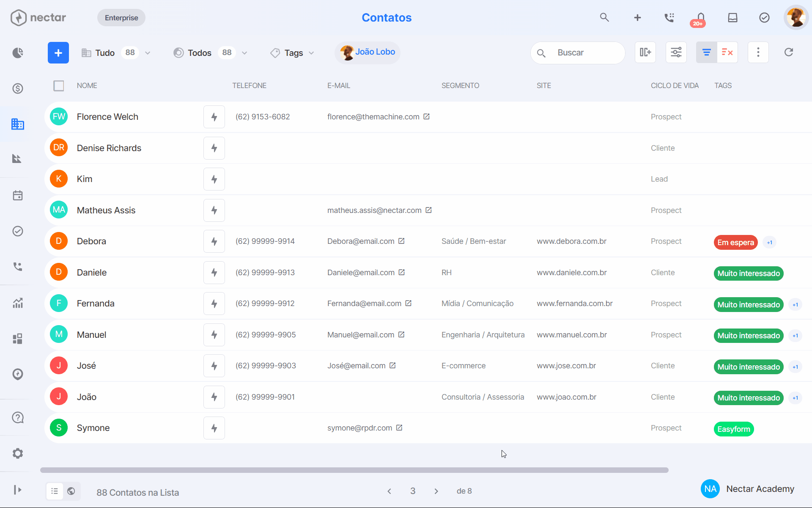Refresh the contacts list
This screenshot has height=508, width=812.
tap(789, 52)
